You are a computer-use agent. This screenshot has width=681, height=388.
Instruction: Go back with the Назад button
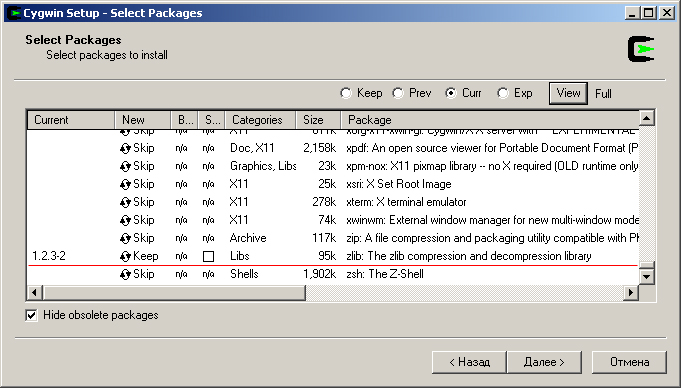click(x=469, y=362)
